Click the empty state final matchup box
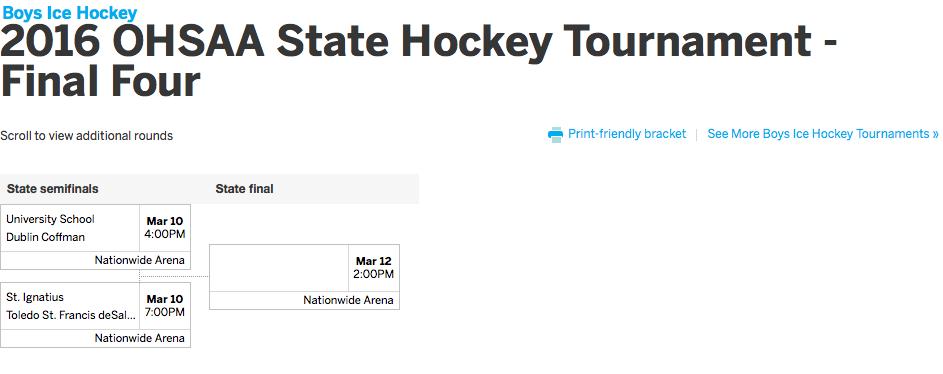 [x=279, y=268]
